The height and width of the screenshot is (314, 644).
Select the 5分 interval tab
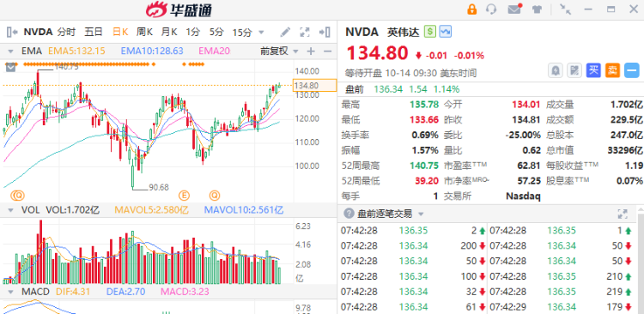click(x=216, y=32)
